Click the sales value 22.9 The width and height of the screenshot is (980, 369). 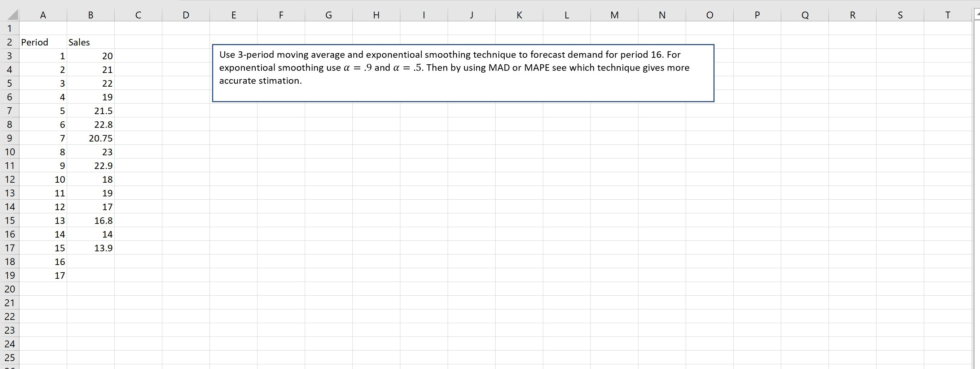(x=91, y=165)
